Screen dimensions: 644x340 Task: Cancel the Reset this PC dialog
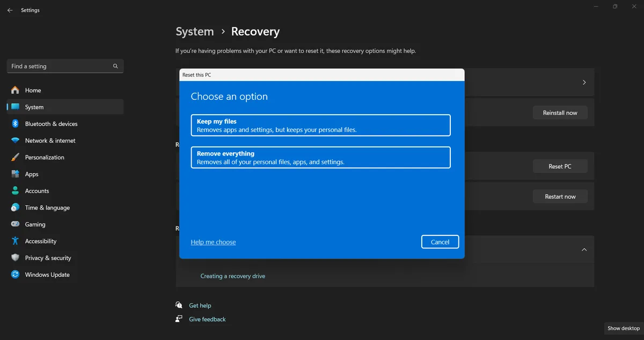point(440,242)
